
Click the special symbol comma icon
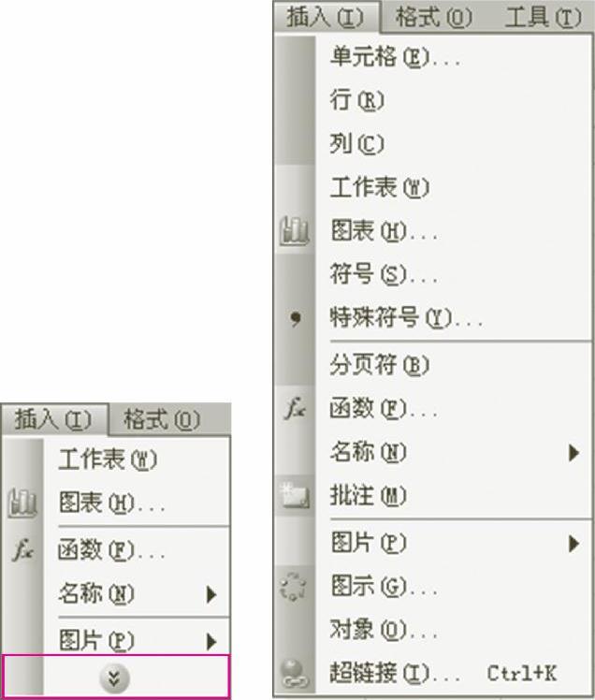pyautogui.click(x=295, y=318)
